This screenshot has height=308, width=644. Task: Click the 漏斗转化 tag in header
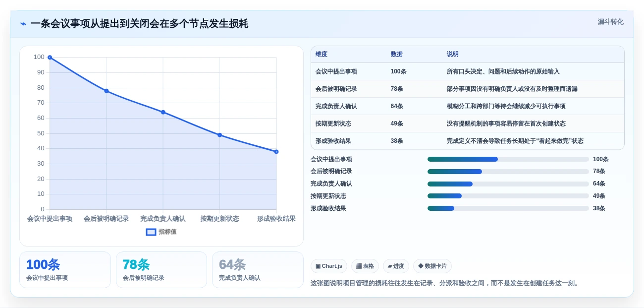click(x=610, y=22)
